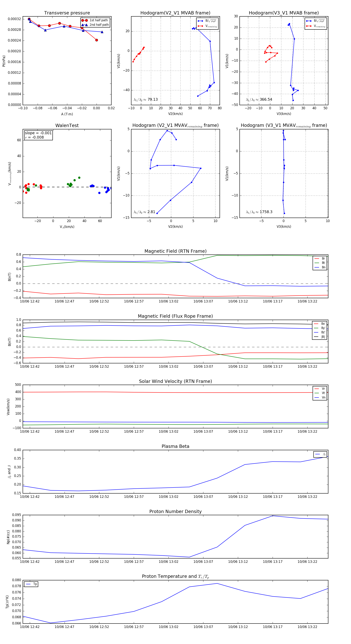This screenshot has width=351, height=644.
Task: Click the 'Plasma Beta' panel title
Action: (175, 446)
